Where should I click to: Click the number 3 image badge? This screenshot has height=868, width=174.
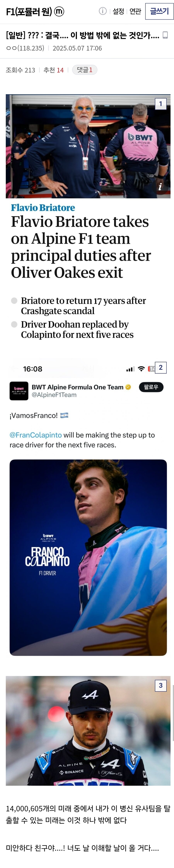(x=160, y=685)
